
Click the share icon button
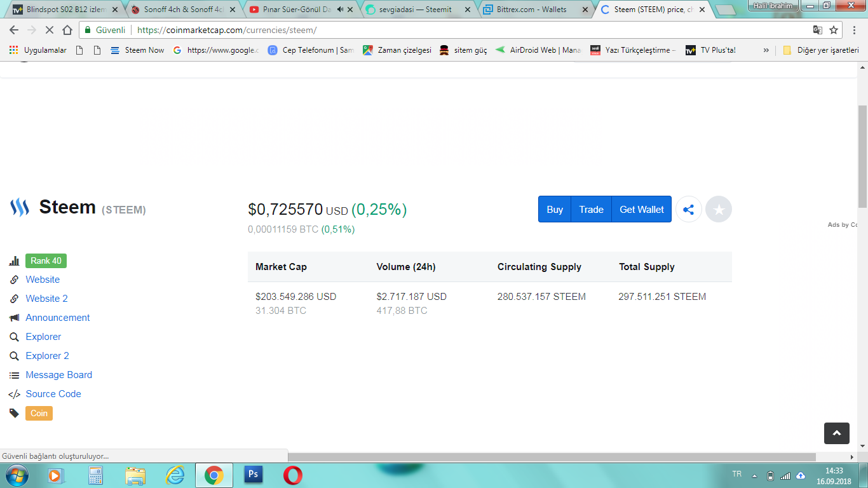(x=689, y=209)
